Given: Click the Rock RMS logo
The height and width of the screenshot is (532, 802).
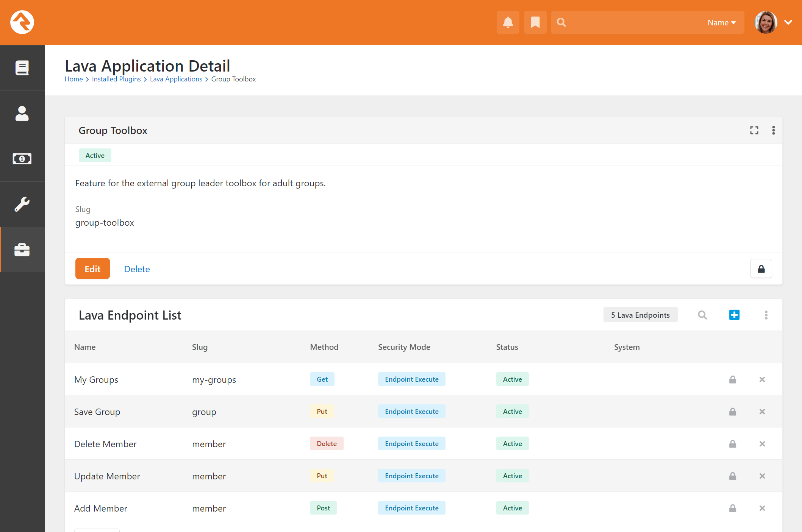Looking at the screenshot, I should point(22,22).
